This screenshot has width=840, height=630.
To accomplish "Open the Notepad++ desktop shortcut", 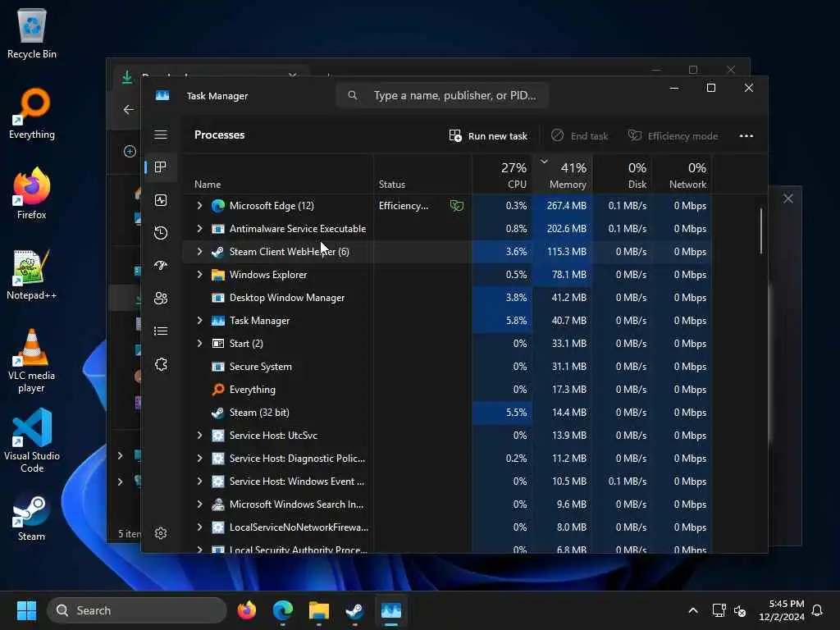I will [31, 274].
